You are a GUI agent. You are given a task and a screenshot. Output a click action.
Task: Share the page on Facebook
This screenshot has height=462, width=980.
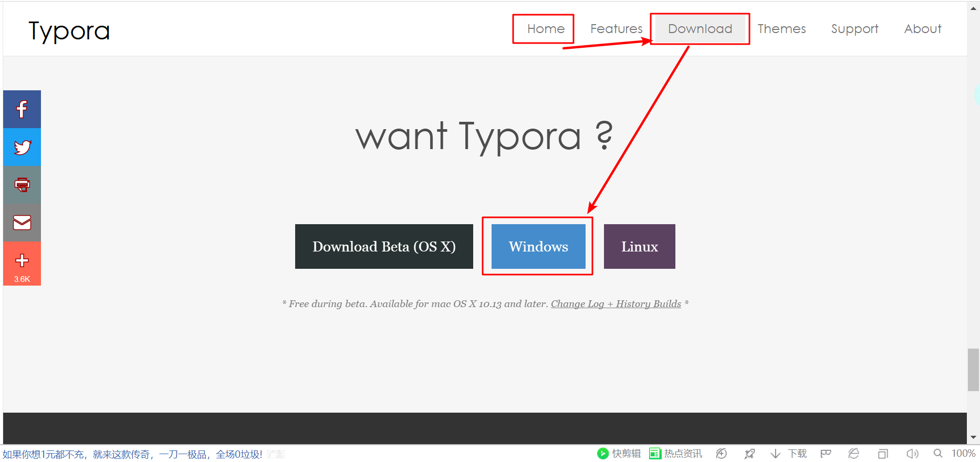coord(22,109)
